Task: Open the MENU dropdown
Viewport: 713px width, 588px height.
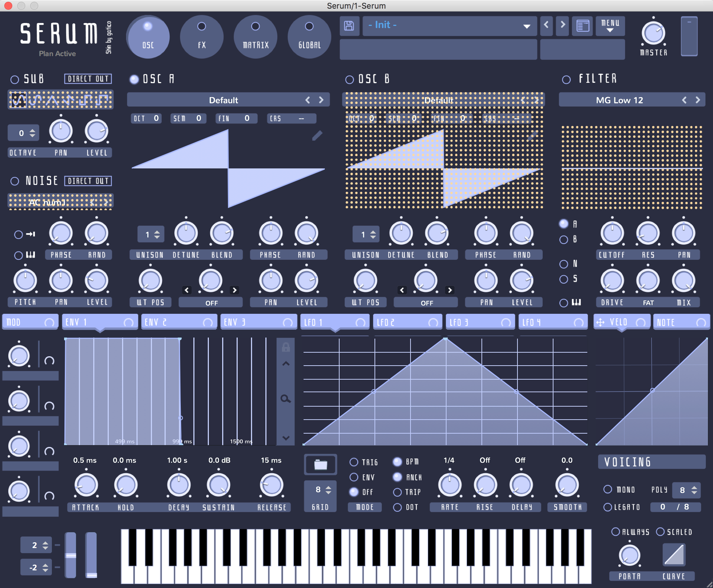Action: point(610,26)
